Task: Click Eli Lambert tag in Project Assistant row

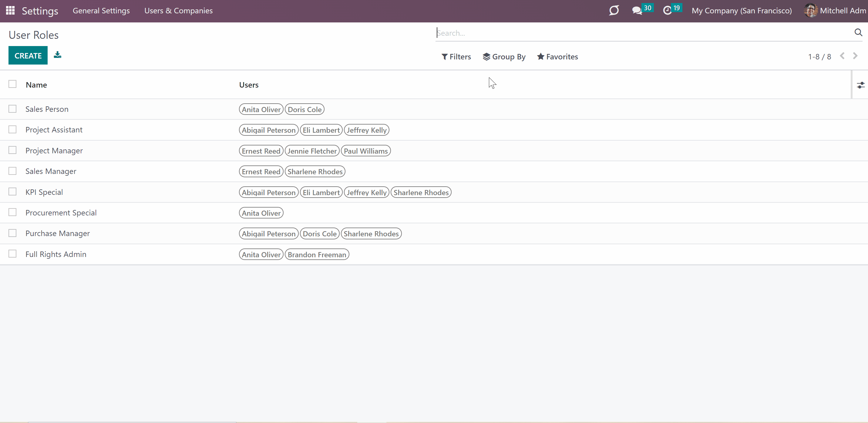Action: (321, 130)
